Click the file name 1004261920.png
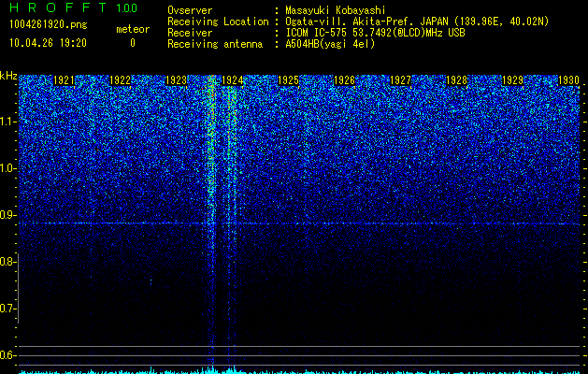 coord(49,24)
